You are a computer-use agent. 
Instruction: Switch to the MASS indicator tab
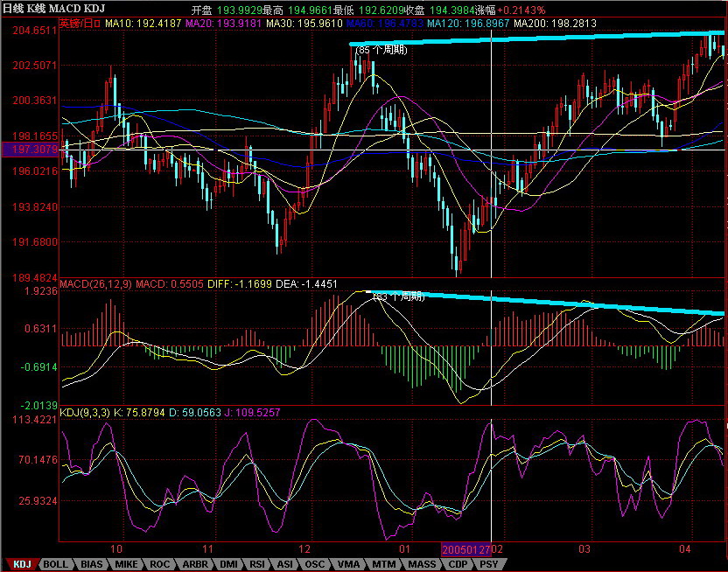pos(422,564)
